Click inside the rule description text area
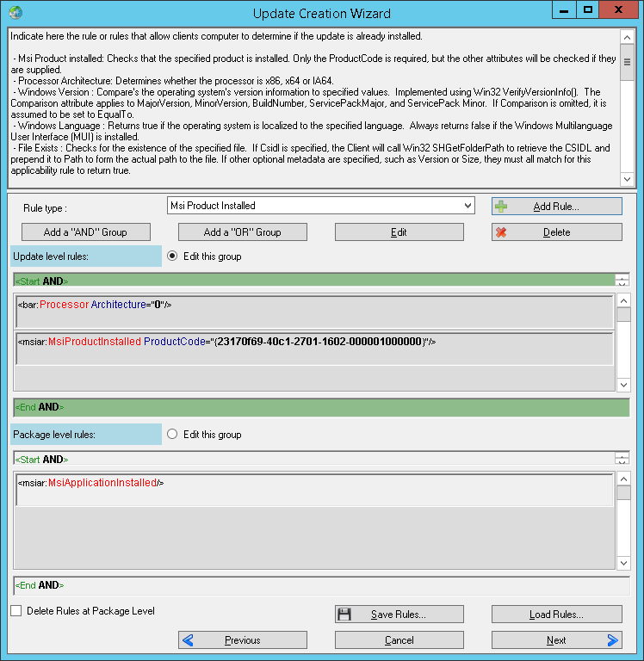This screenshot has width=644, height=661. coord(314,108)
